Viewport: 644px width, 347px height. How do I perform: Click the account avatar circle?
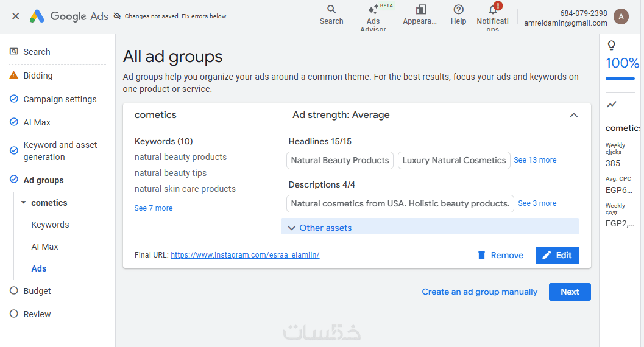[621, 16]
